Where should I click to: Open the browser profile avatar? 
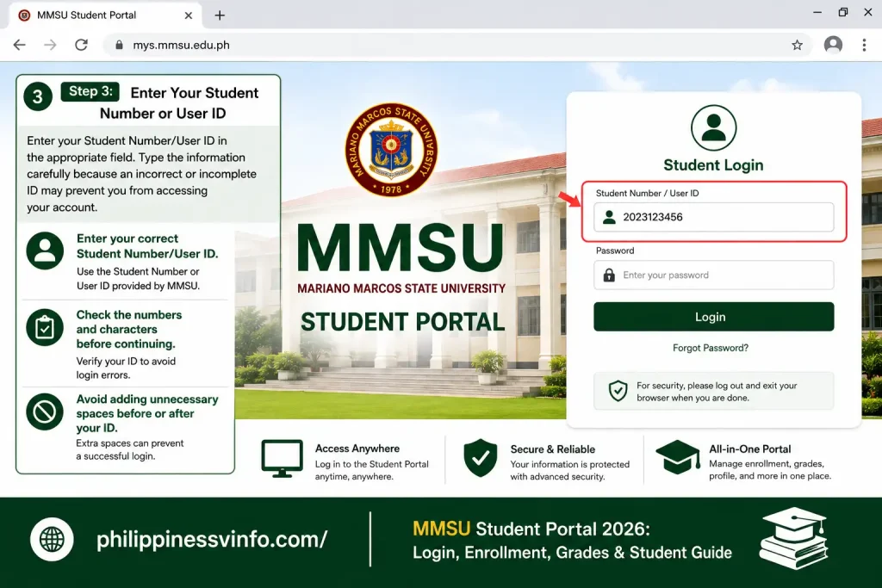pos(833,45)
